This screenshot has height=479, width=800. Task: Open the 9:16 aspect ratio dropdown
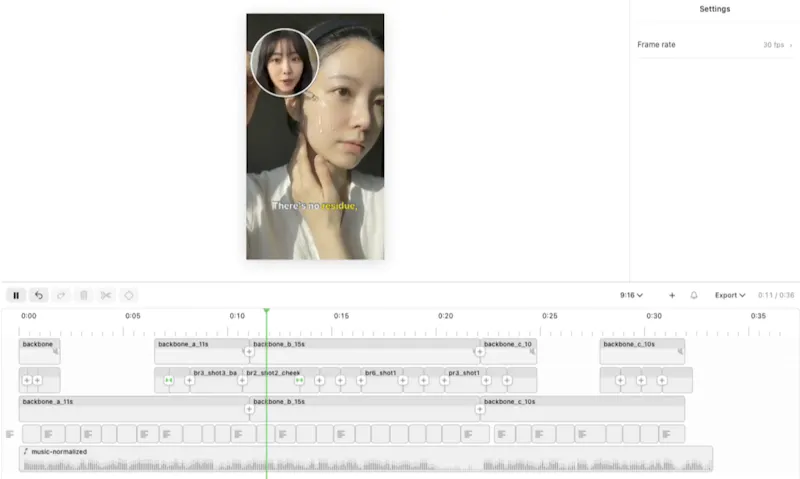[x=631, y=295]
